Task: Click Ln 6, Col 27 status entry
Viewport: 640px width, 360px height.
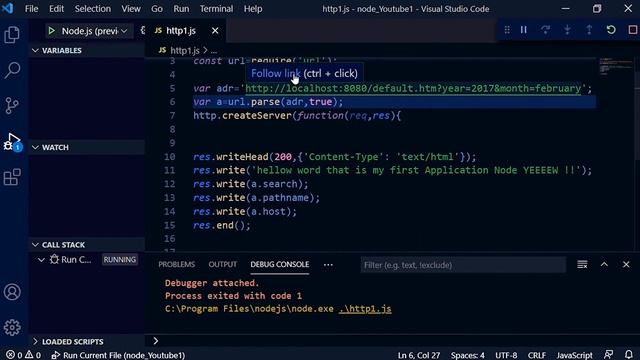Action: [x=419, y=355]
